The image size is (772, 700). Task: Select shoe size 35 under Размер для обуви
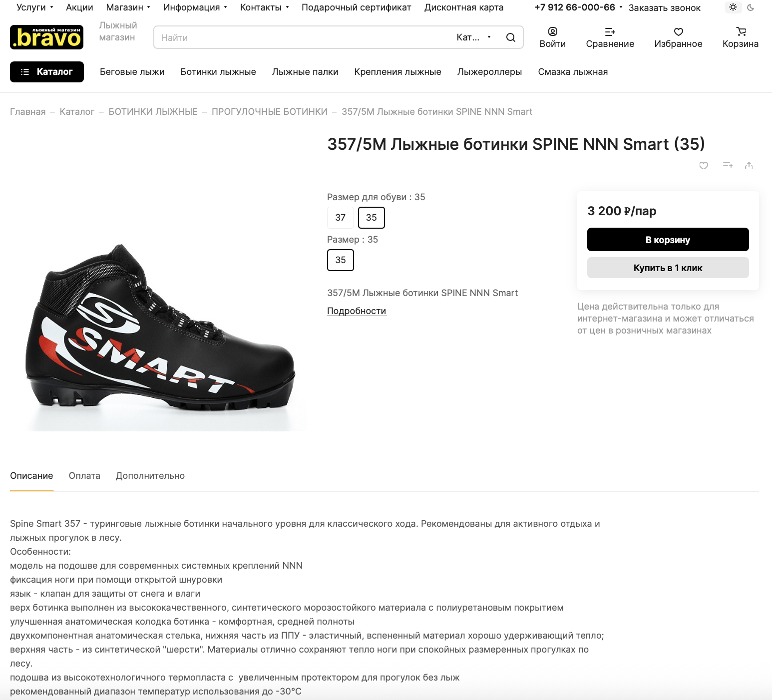pyautogui.click(x=372, y=218)
